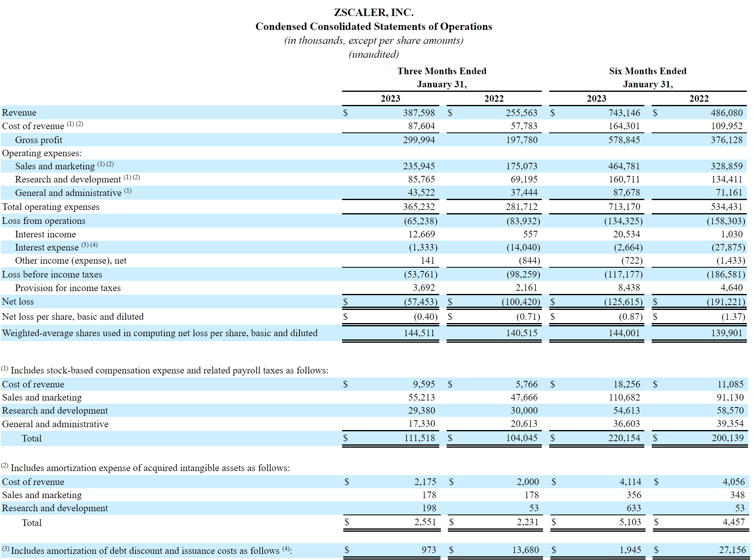This screenshot has height=560, width=753.
Task: Select amortization total 5,103
Action: tap(630, 522)
